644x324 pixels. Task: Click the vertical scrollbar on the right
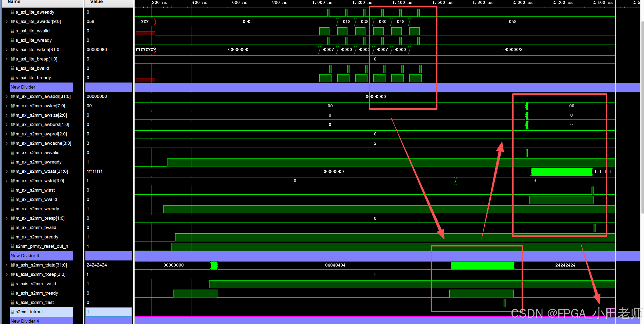tap(642, 116)
